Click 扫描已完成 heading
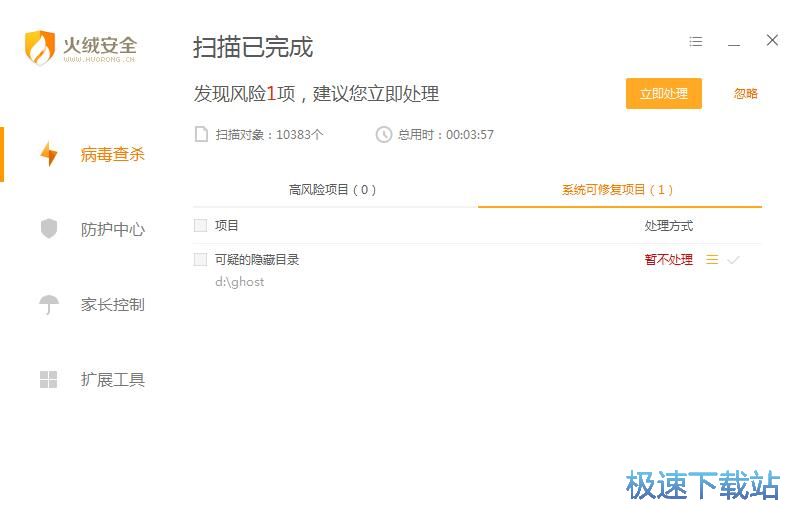 253,47
